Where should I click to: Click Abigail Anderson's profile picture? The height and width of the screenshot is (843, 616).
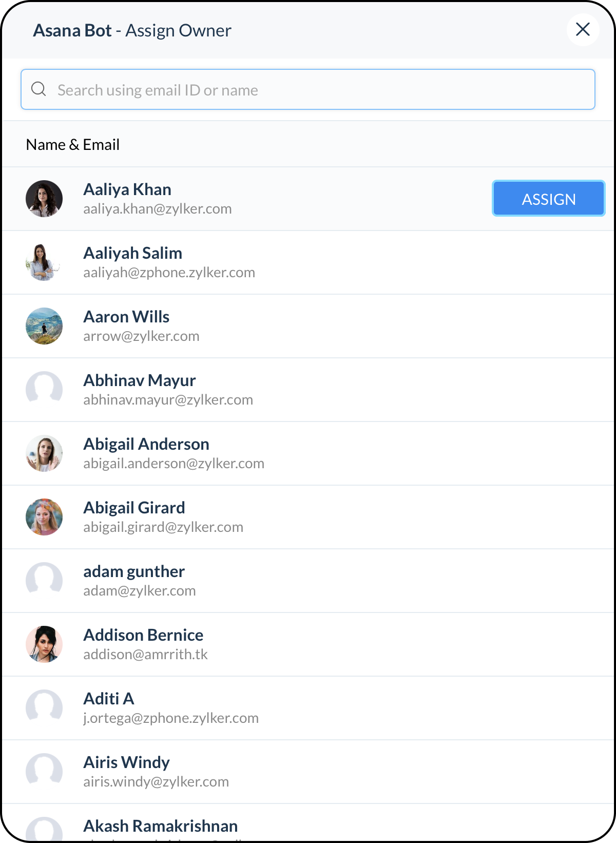pos(44,453)
